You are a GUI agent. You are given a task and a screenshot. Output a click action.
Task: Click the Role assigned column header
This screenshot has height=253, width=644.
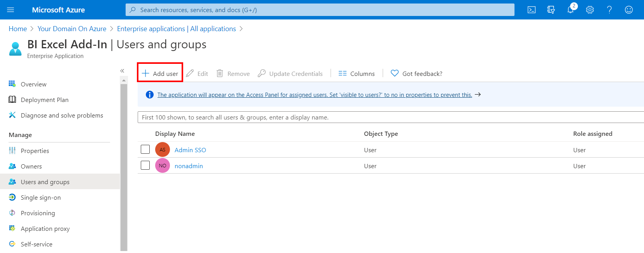tap(593, 134)
